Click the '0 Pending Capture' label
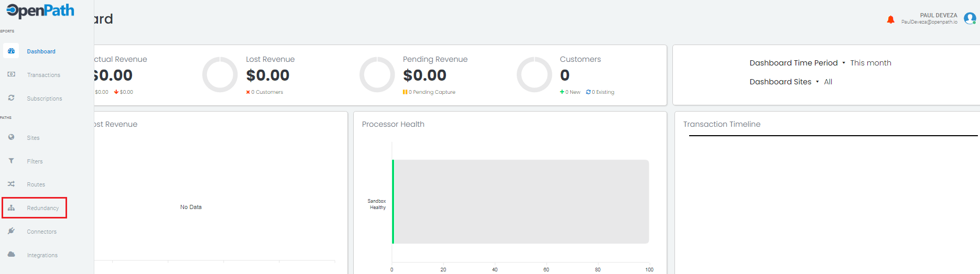The image size is (980, 274). tap(429, 92)
